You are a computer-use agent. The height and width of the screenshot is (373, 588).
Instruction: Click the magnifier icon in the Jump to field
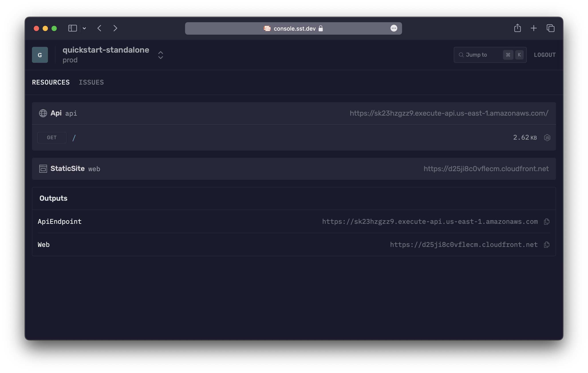(x=461, y=55)
